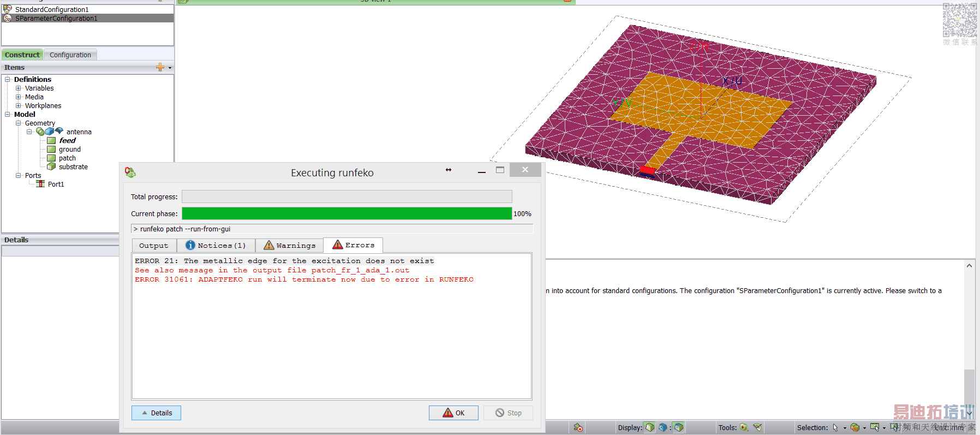Click the status bar record icon
Screen dimensions: 980x435
578,427
